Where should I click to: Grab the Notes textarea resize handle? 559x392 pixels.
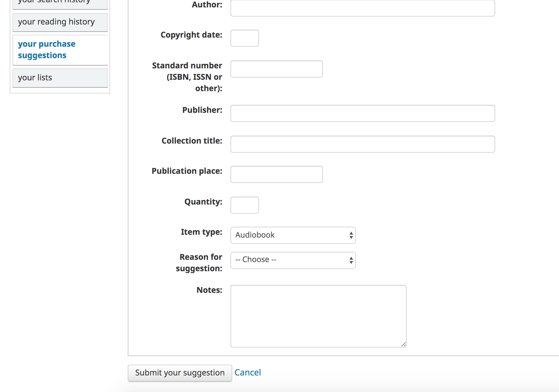(404, 344)
